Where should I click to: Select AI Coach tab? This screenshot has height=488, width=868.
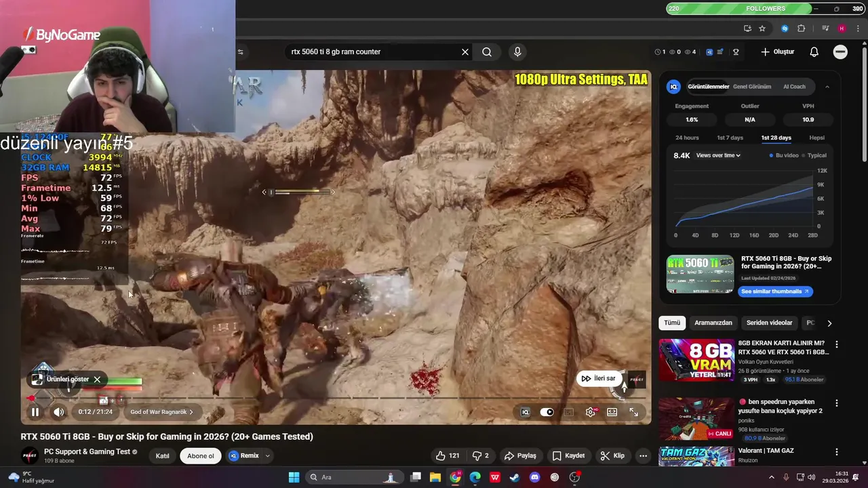pyautogui.click(x=794, y=87)
